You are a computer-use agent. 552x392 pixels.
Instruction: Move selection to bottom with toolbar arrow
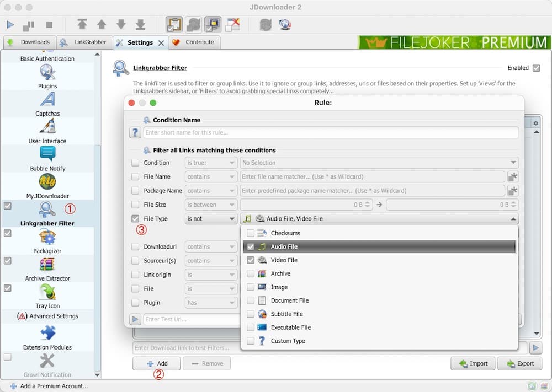140,24
